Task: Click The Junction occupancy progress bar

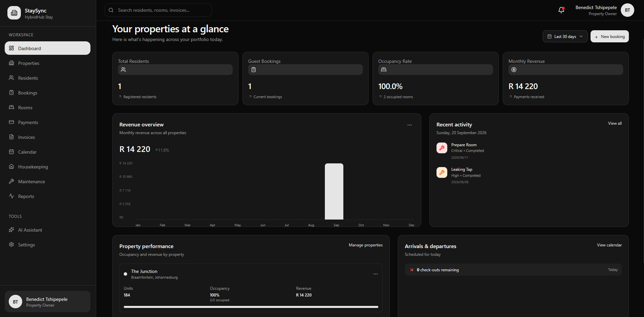Action: point(251,307)
